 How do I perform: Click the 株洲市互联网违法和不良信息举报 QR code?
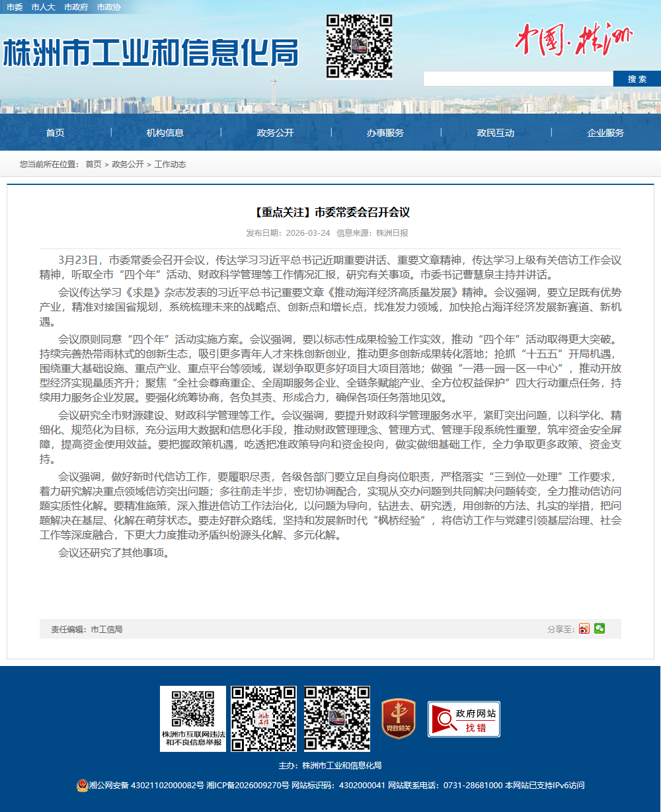click(193, 718)
